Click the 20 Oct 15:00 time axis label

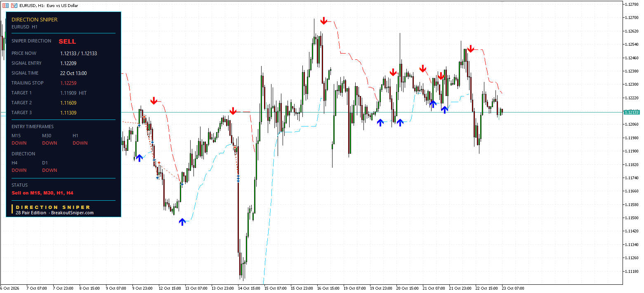[408, 288]
